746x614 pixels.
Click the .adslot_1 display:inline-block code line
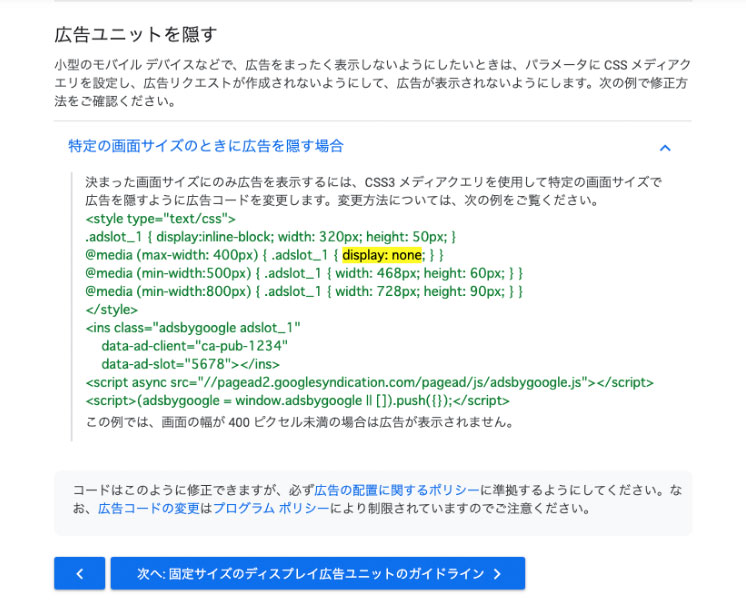pyautogui.click(x=271, y=237)
